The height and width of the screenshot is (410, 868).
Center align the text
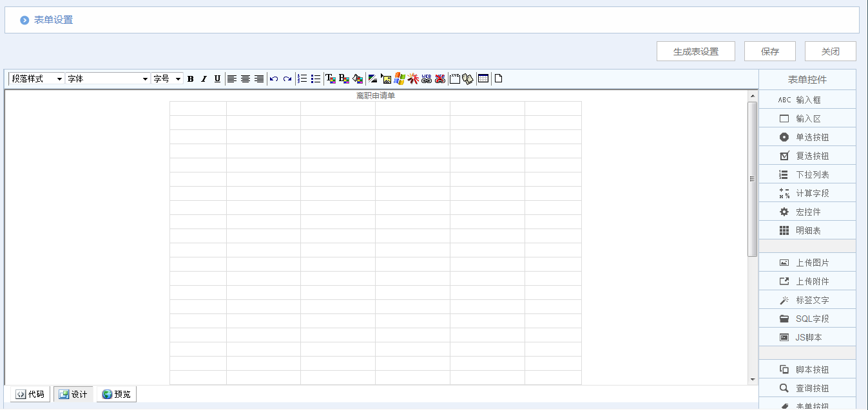[246, 79]
